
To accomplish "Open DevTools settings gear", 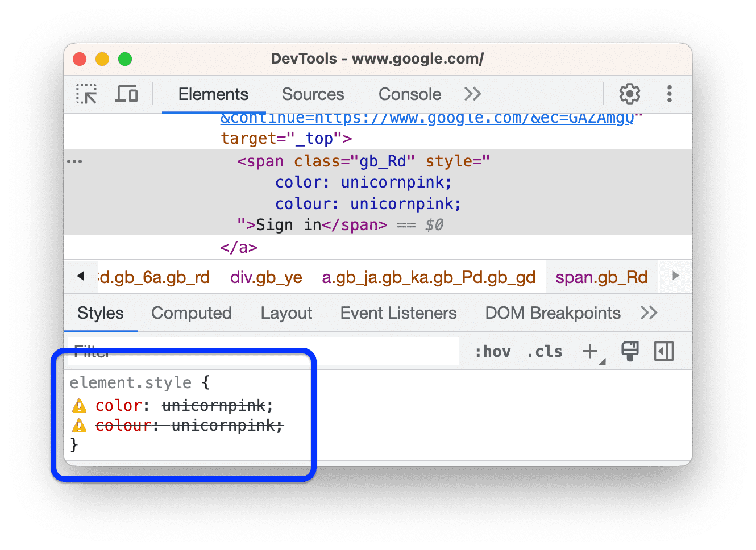I will pos(629,94).
